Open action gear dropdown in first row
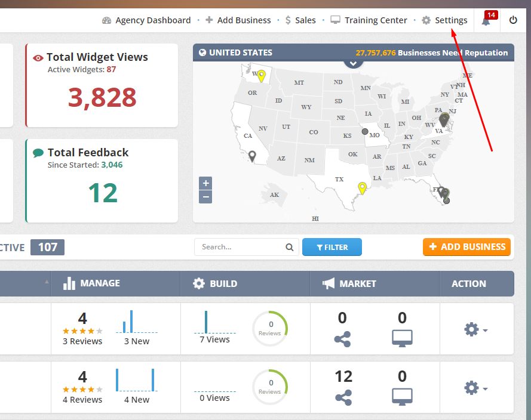Viewport: 531px width, 420px height. pyautogui.click(x=475, y=329)
